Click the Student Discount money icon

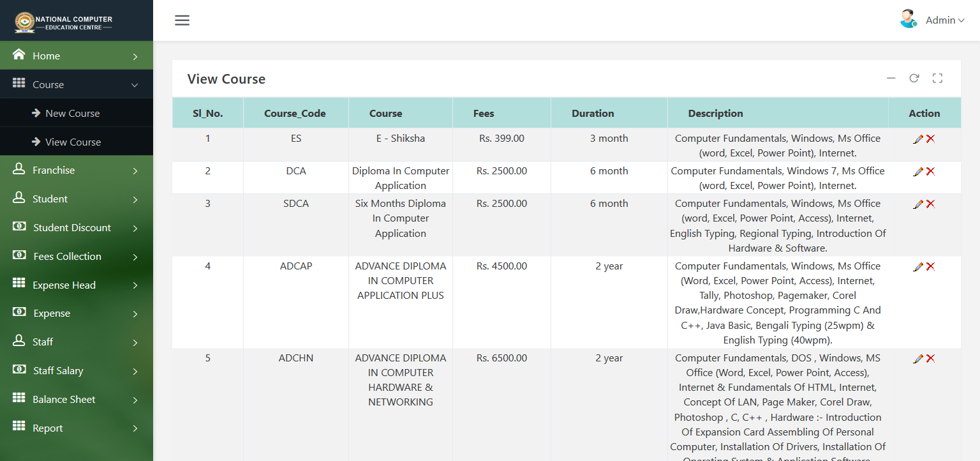coord(19,227)
